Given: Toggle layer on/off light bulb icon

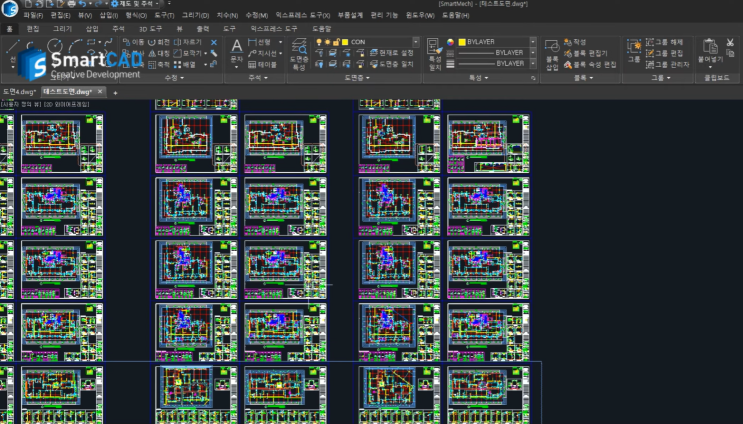Looking at the screenshot, I should [319, 42].
